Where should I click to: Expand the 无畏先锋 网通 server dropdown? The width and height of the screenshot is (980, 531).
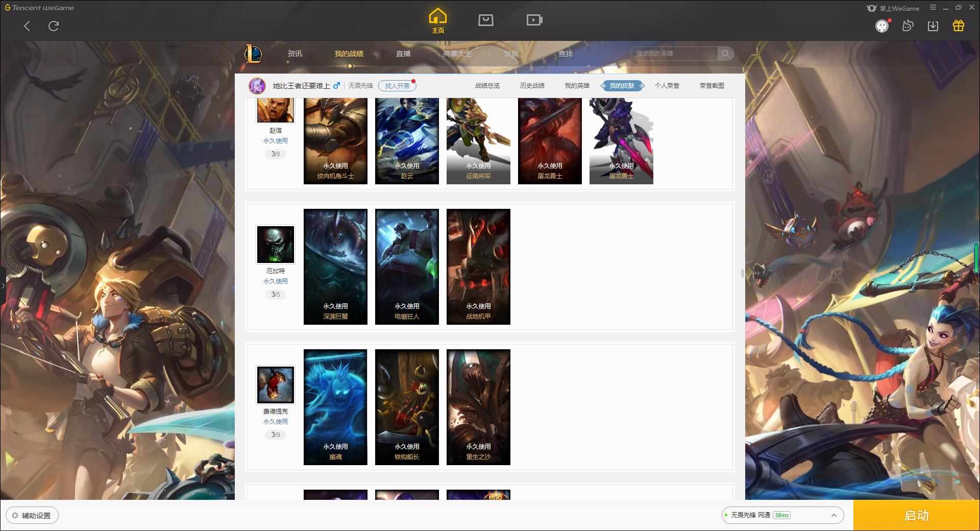point(782,515)
